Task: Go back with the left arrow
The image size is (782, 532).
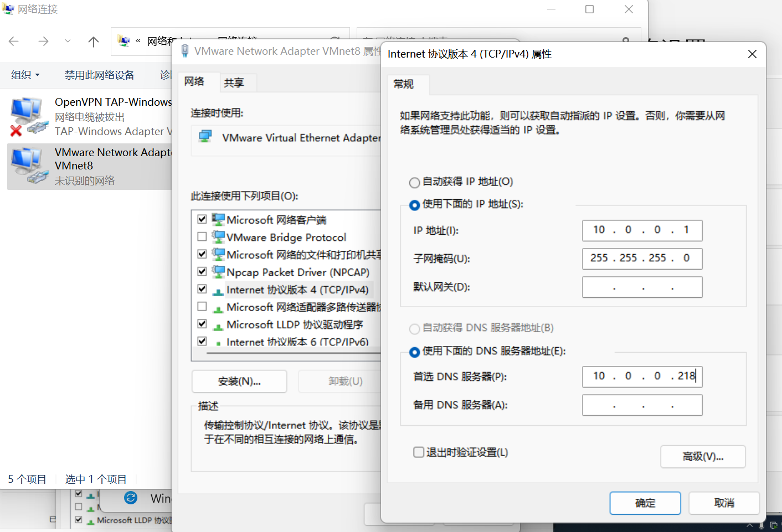Action: tap(14, 41)
